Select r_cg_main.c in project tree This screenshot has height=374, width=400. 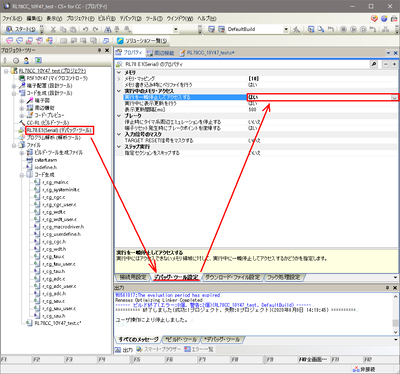coord(55,182)
